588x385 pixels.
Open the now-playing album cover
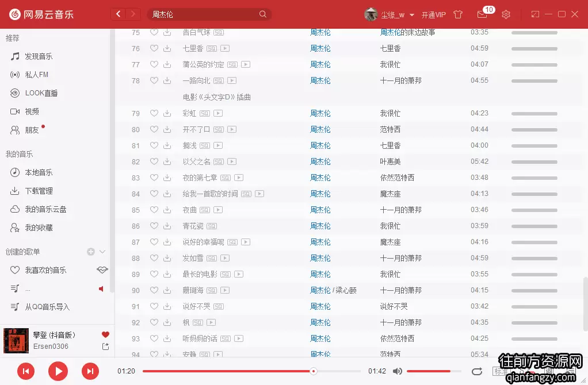(x=16, y=340)
